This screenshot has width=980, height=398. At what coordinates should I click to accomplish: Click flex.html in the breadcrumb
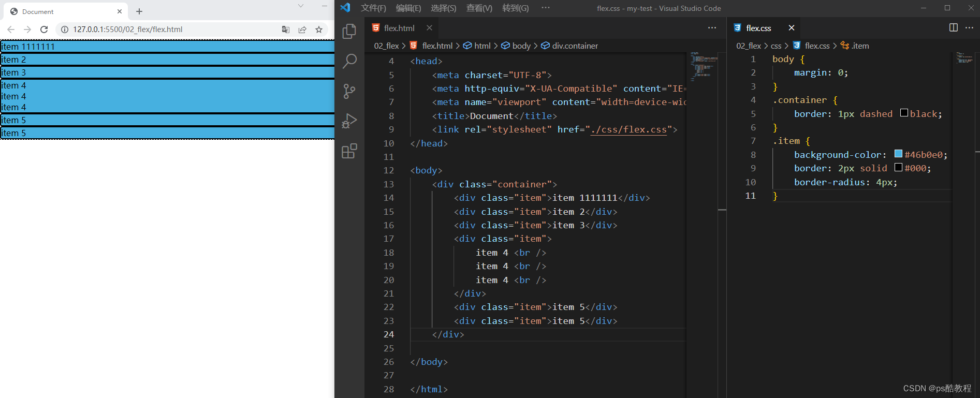(437, 46)
